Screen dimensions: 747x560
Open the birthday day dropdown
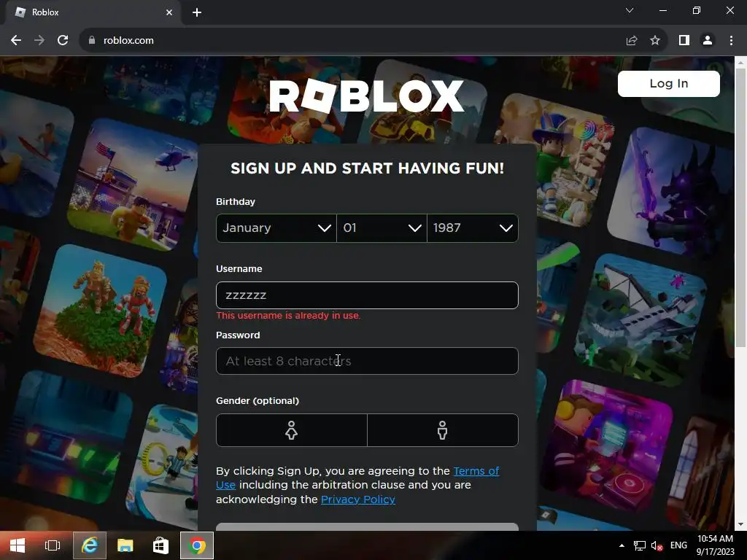point(382,228)
